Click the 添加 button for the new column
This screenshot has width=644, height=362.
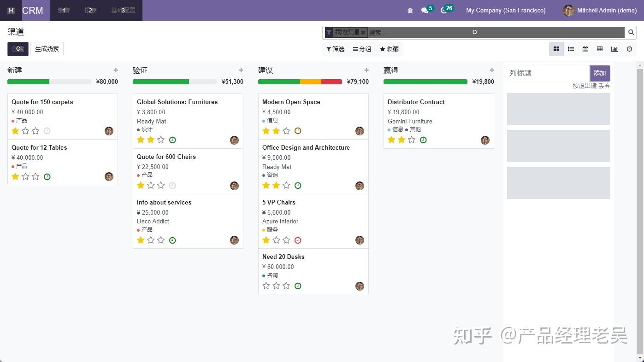[600, 73]
